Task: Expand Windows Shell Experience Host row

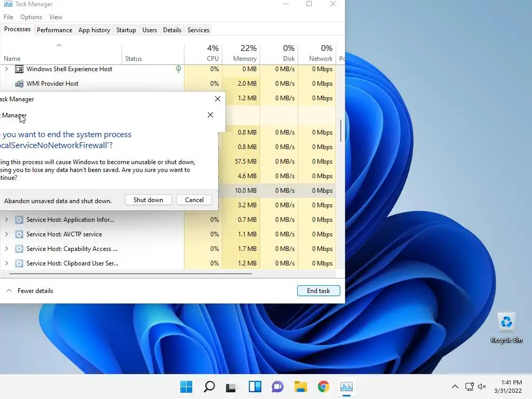Action: click(6, 69)
